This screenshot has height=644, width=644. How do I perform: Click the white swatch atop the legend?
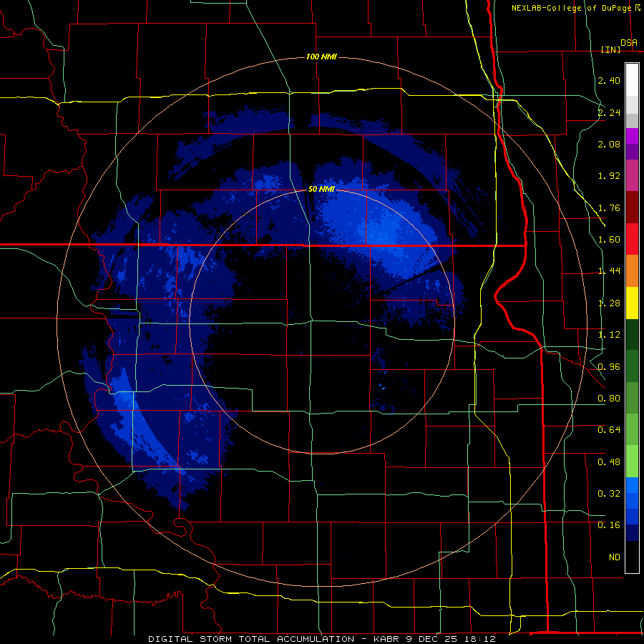pyautogui.click(x=632, y=79)
